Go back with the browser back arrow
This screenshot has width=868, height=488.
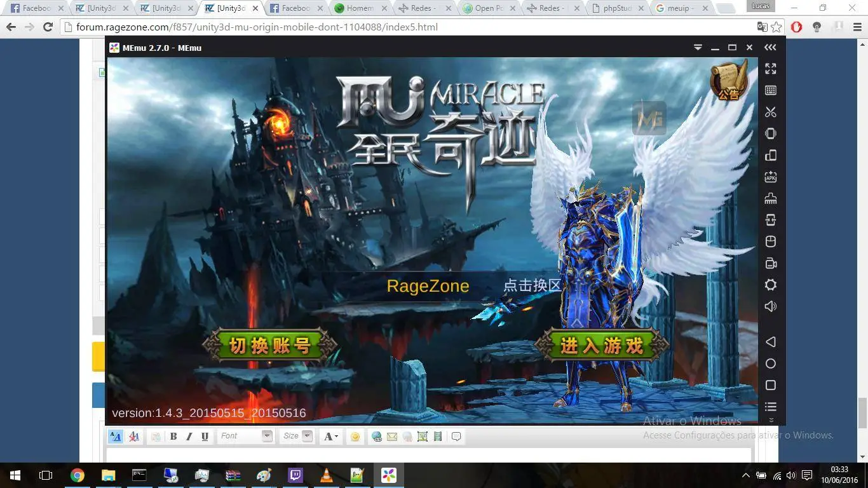(x=11, y=27)
